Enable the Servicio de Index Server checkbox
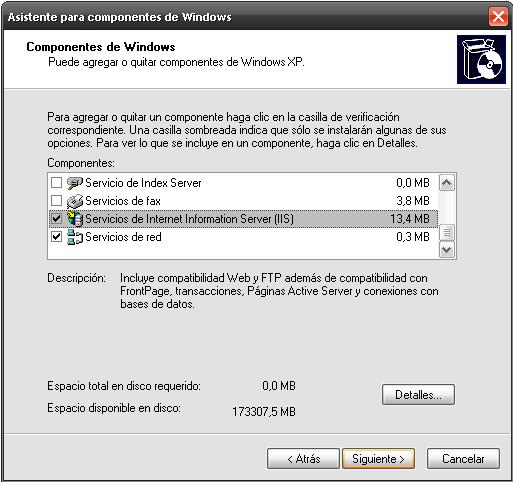Screen dimensions: 513x482 [56, 183]
